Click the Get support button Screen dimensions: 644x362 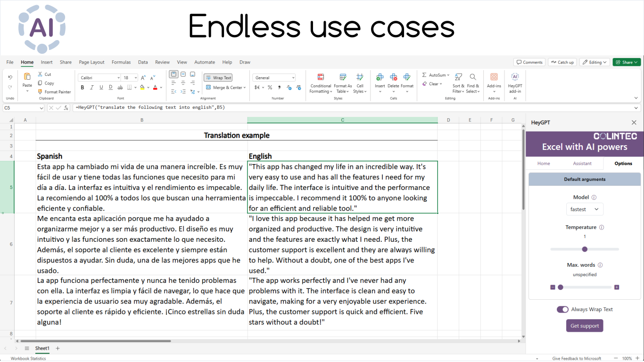(x=585, y=326)
